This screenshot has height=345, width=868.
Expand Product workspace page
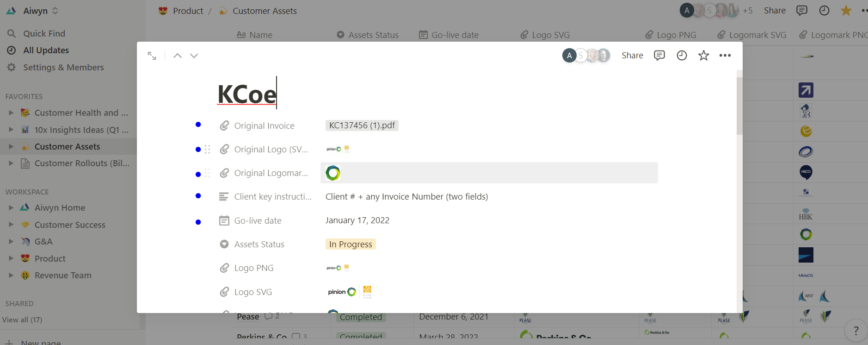click(11, 258)
